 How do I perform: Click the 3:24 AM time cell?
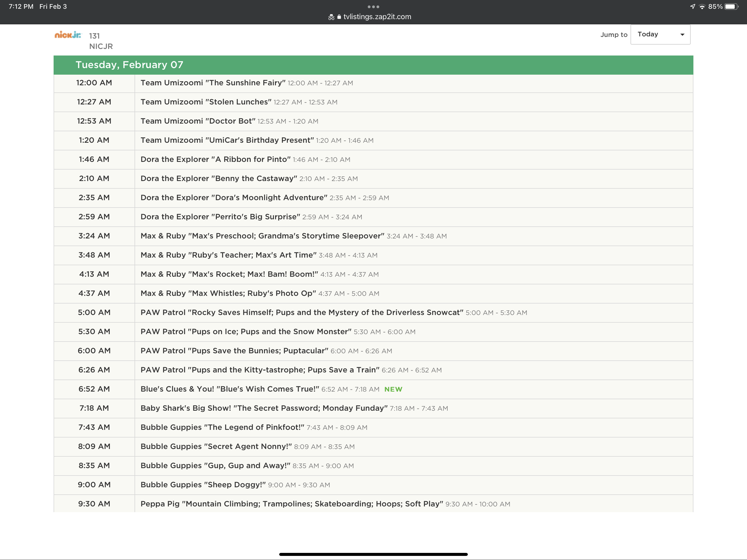click(94, 236)
